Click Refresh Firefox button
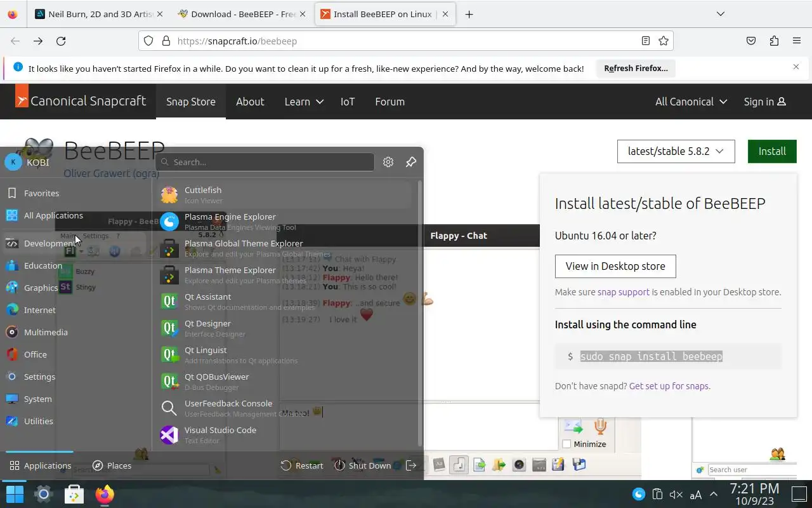 coord(636,68)
